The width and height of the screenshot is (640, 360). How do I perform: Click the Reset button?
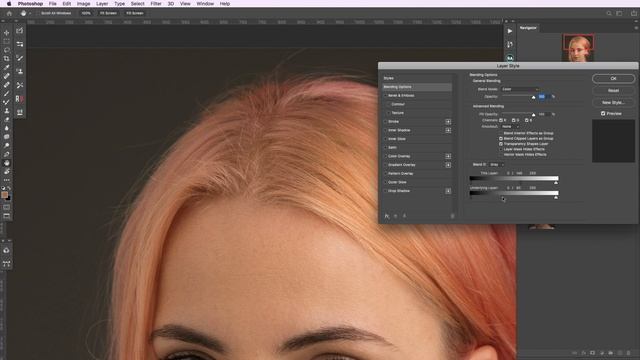tap(613, 90)
